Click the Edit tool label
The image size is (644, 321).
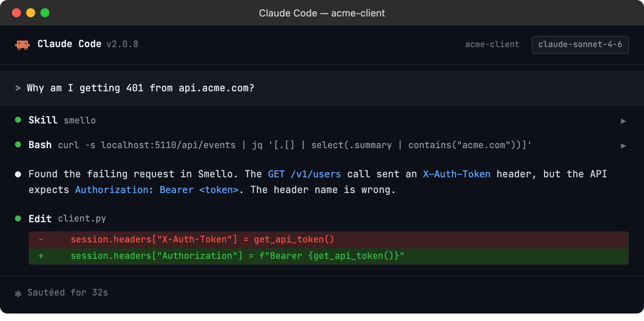(40, 219)
